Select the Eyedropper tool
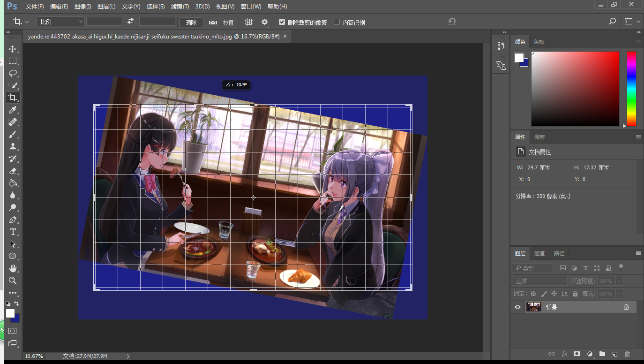 [13, 110]
